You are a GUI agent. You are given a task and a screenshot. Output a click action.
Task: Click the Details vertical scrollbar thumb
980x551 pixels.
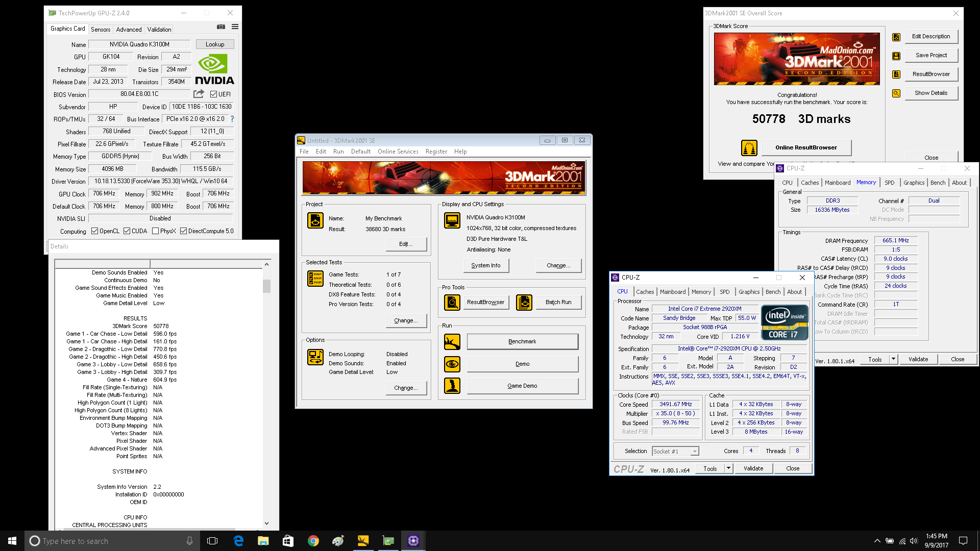click(266, 286)
